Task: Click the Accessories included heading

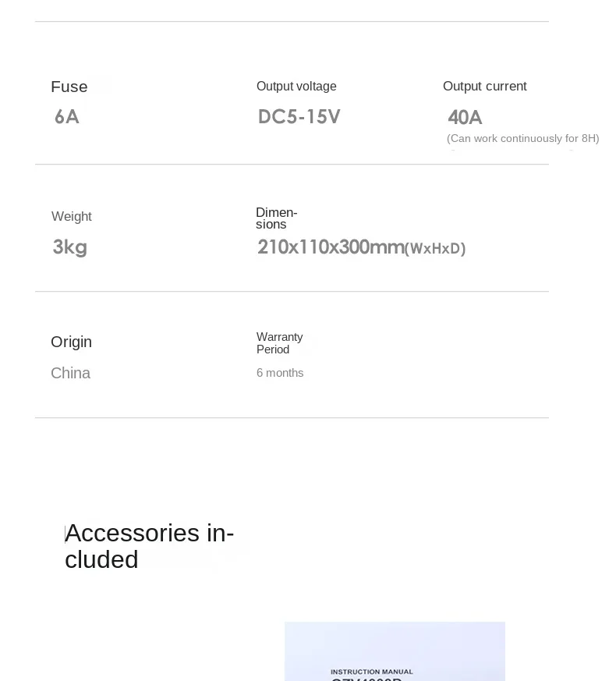Action: (150, 546)
